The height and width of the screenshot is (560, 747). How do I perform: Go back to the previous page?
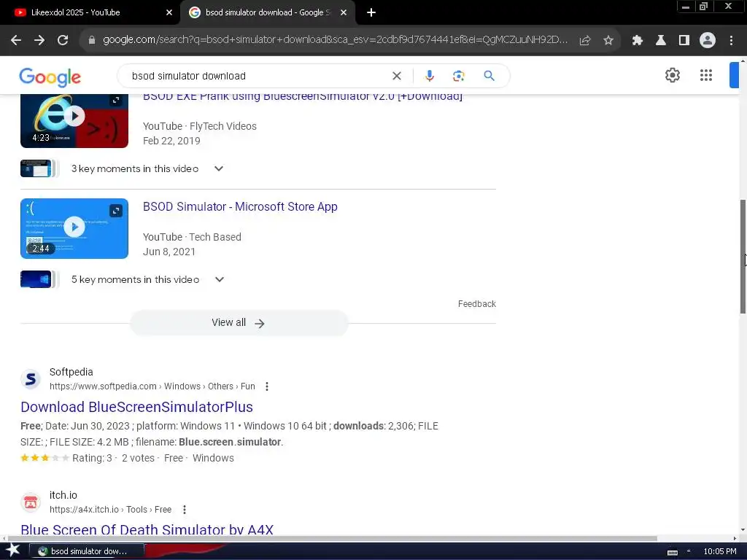point(16,41)
